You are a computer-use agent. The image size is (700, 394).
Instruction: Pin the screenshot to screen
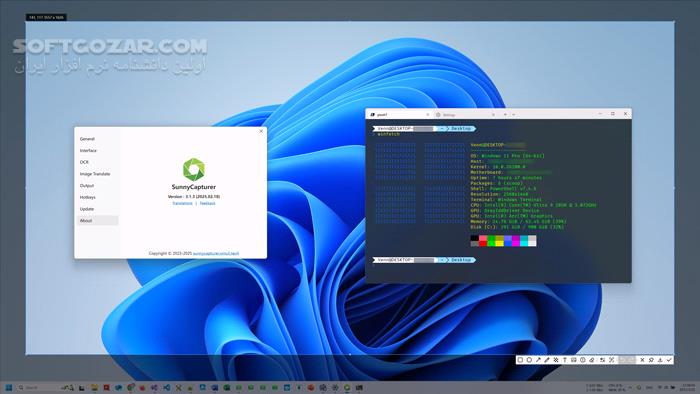coord(651,360)
